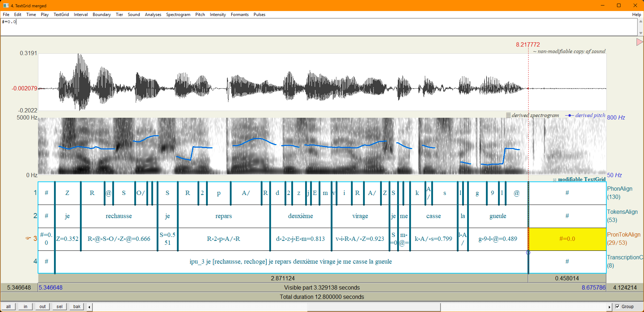
Task: Click the pointing hand icon beside tier 3
Action: 28,238
